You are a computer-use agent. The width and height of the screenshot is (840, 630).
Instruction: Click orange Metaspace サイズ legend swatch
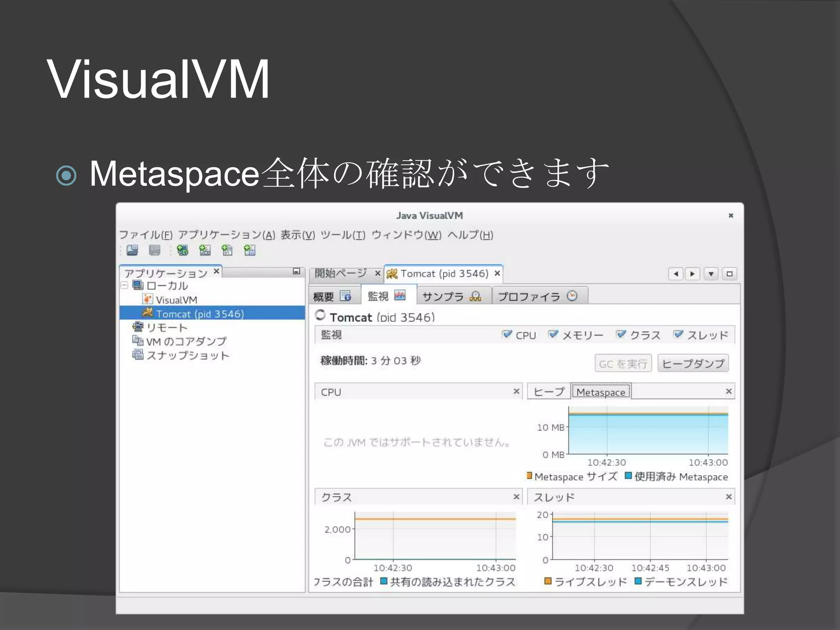tap(529, 476)
